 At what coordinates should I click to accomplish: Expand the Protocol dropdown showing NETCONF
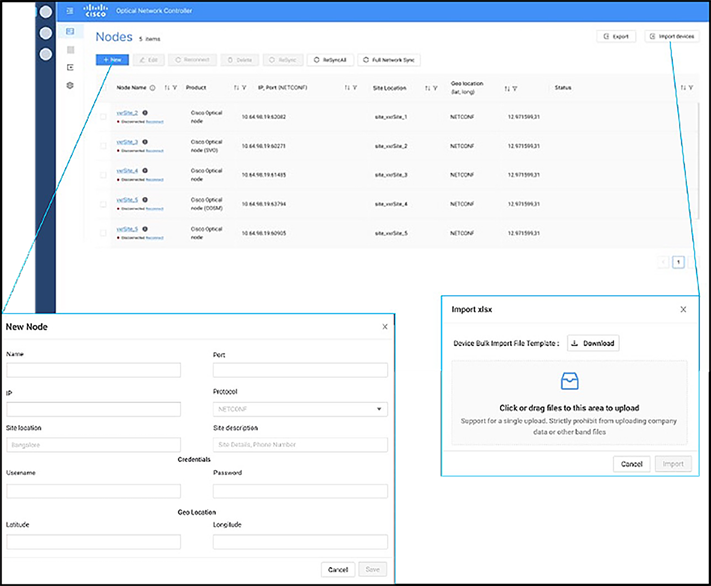300,409
